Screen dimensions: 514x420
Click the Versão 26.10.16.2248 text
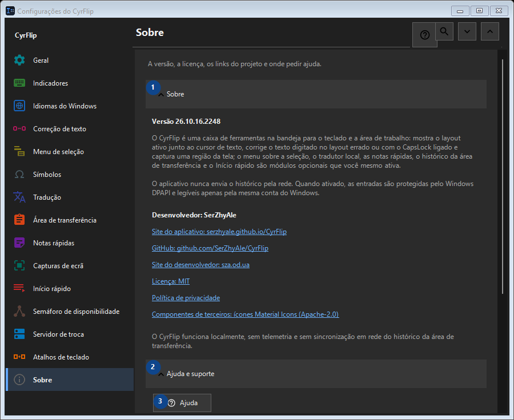click(186, 122)
